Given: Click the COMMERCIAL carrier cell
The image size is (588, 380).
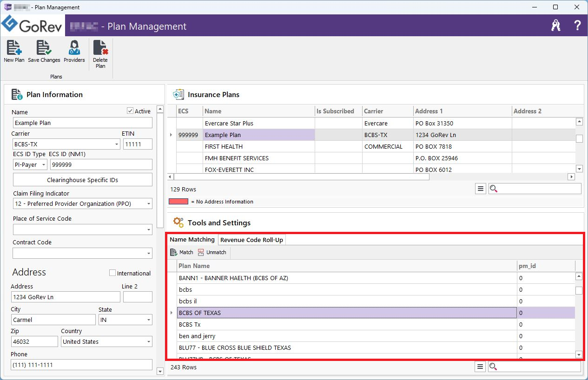Looking at the screenshot, I should pyautogui.click(x=388, y=146).
